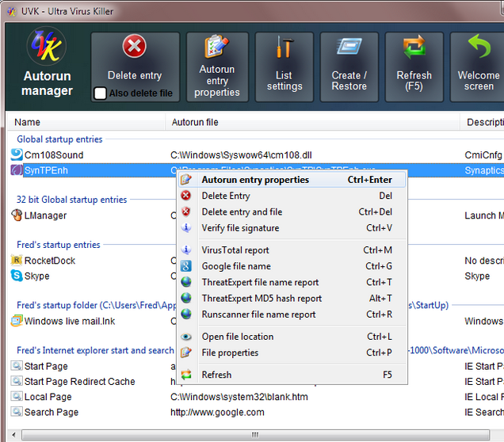The image size is (504, 442).
Task: Click the SynTPEnh entry icon
Action: (x=17, y=170)
